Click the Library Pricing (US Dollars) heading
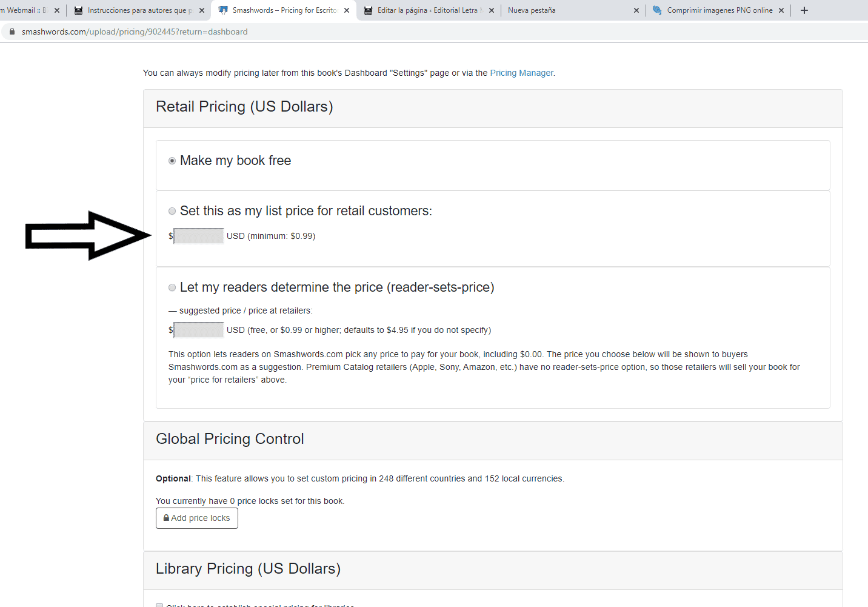The width and height of the screenshot is (868, 607). click(248, 569)
